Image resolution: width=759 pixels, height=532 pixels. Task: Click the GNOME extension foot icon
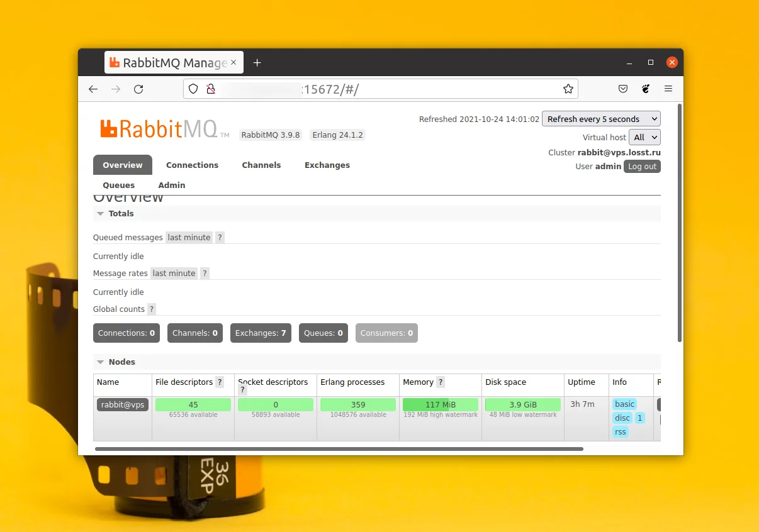click(646, 89)
